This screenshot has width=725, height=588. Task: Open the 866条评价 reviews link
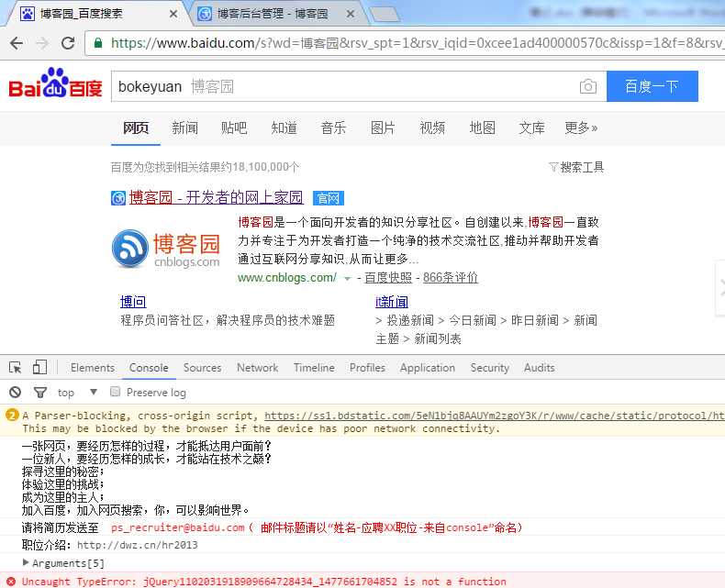[x=451, y=278]
